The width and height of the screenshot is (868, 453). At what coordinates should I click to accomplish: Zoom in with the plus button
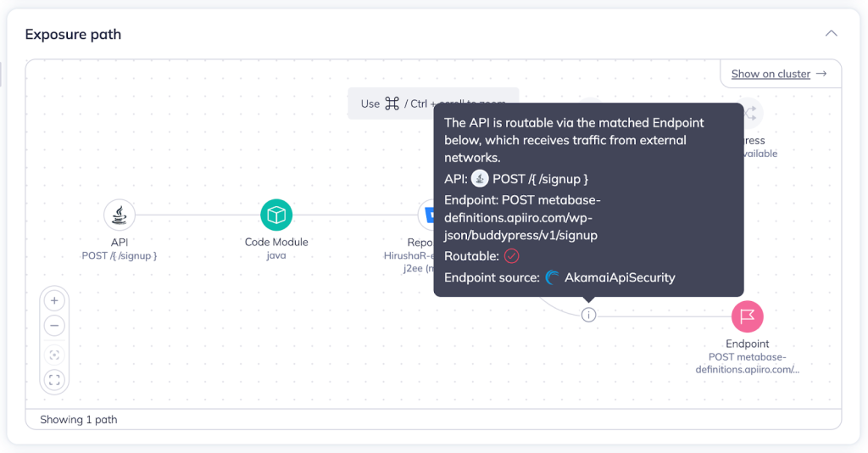[x=54, y=301]
